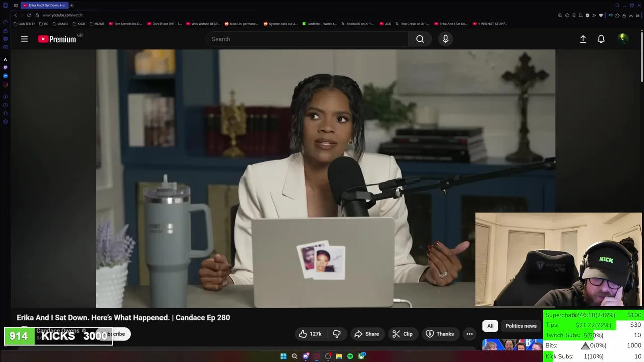Click the magnifier search button
Image resolution: width=644 pixels, height=362 pixels.
click(x=420, y=39)
